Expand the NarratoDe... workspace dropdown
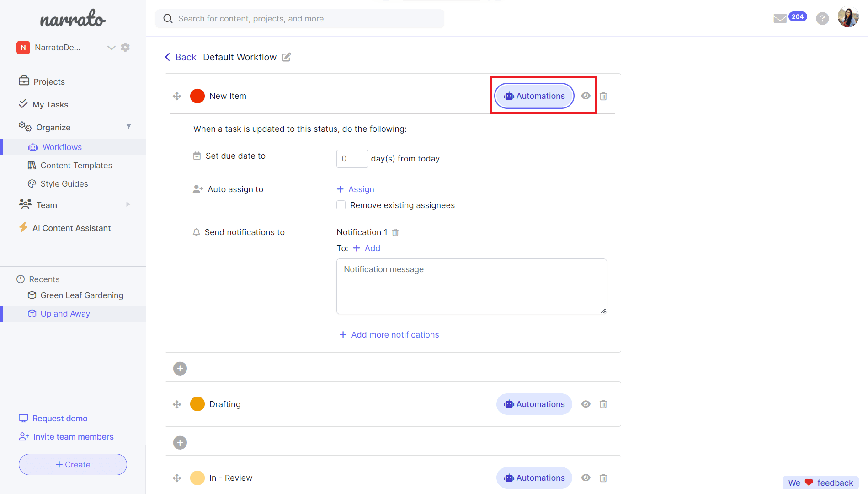 point(111,48)
